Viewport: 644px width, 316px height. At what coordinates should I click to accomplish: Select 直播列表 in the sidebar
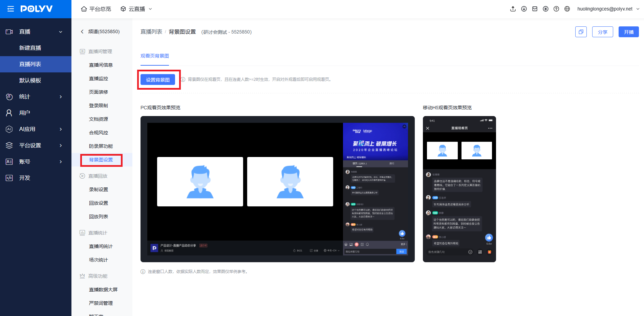click(36, 64)
